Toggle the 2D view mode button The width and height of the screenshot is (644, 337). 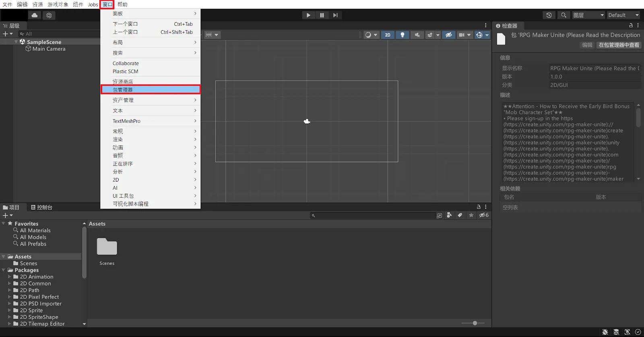pyautogui.click(x=388, y=35)
